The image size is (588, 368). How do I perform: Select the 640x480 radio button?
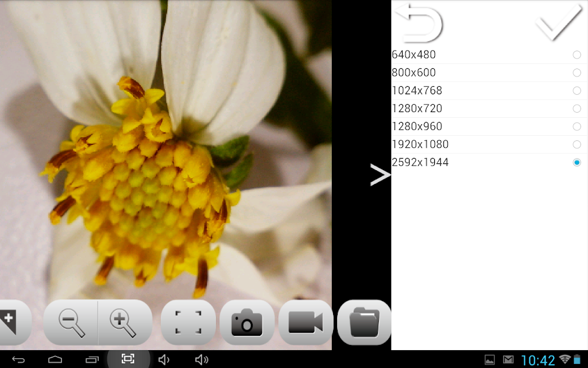(x=577, y=55)
